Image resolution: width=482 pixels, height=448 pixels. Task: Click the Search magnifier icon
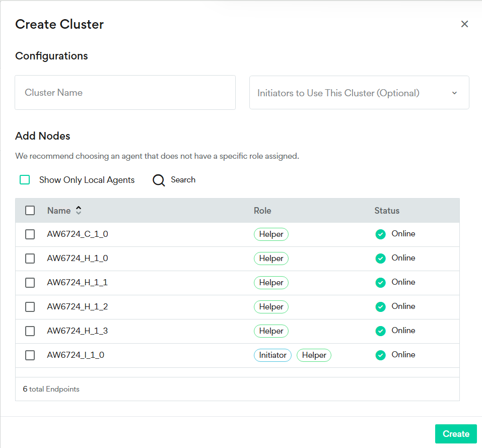pyautogui.click(x=159, y=180)
